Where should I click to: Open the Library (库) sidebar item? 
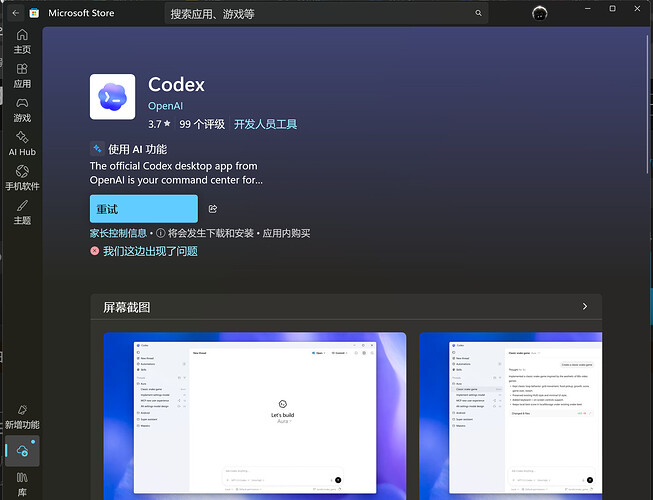click(x=22, y=484)
